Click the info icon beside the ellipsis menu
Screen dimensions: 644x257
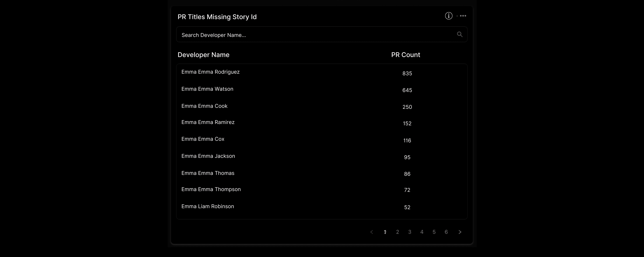(448, 15)
